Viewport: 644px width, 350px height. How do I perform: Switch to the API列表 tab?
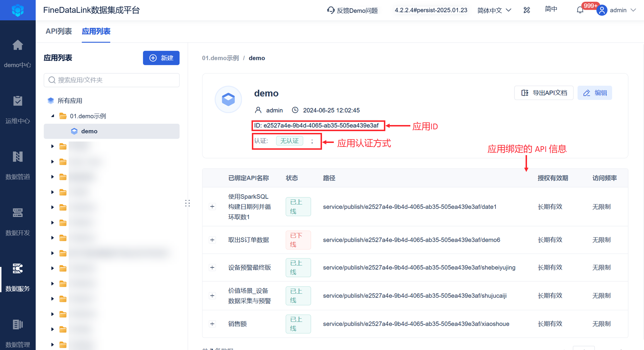point(59,31)
